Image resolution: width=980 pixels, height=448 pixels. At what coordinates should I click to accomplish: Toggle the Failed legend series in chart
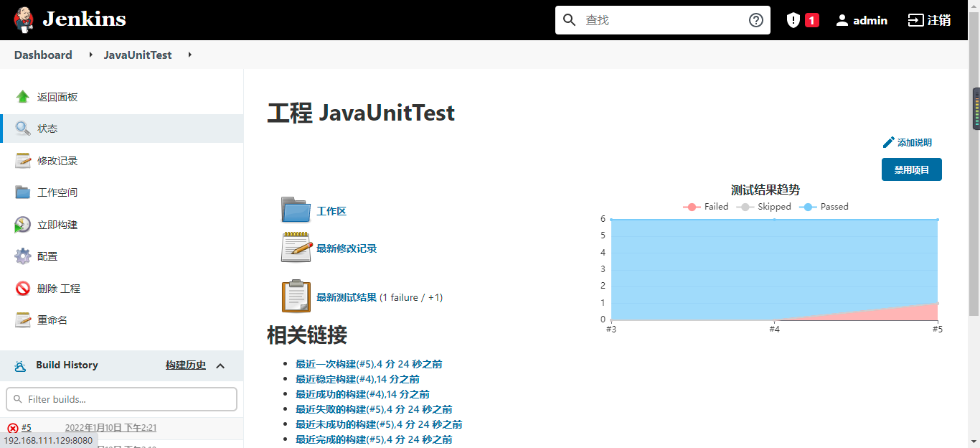click(x=705, y=207)
